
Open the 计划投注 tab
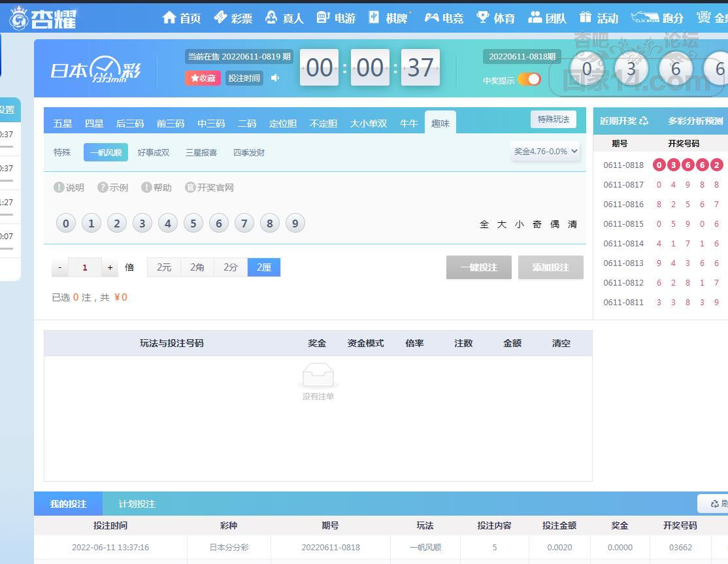137,504
